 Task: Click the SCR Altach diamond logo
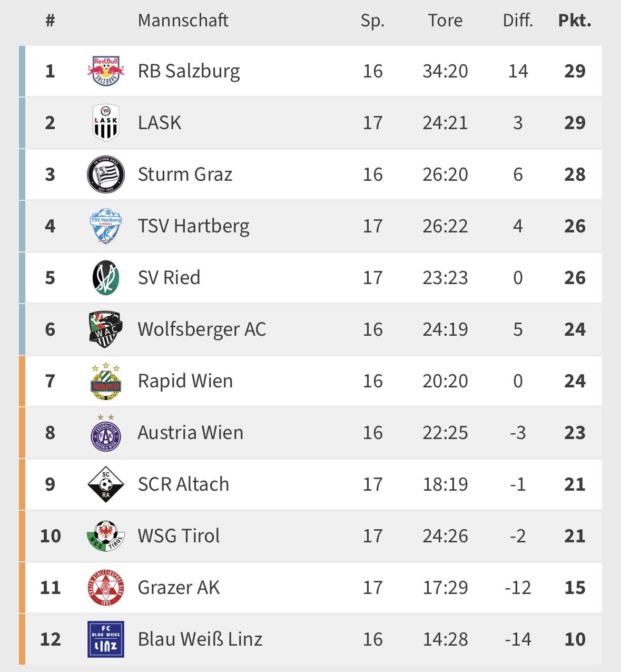(x=106, y=484)
